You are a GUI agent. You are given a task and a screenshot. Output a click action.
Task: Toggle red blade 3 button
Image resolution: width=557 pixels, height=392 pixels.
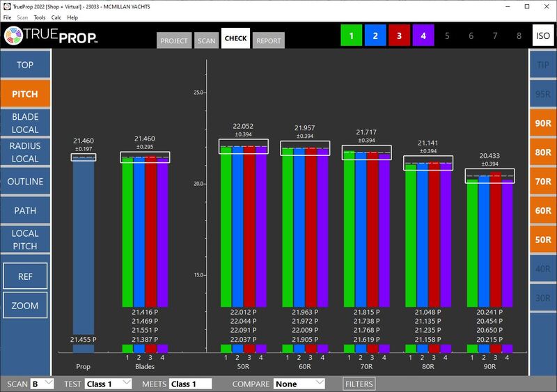coord(399,36)
